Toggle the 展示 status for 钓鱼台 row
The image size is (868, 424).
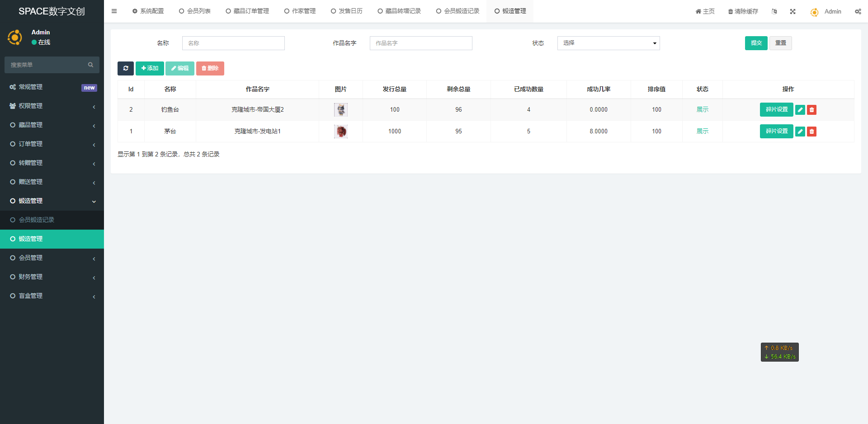click(702, 109)
